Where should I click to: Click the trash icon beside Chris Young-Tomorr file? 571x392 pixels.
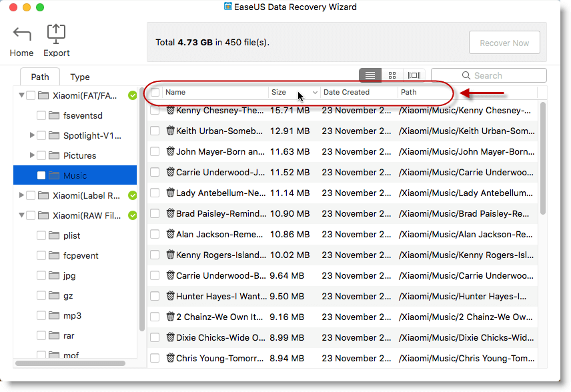click(170, 358)
